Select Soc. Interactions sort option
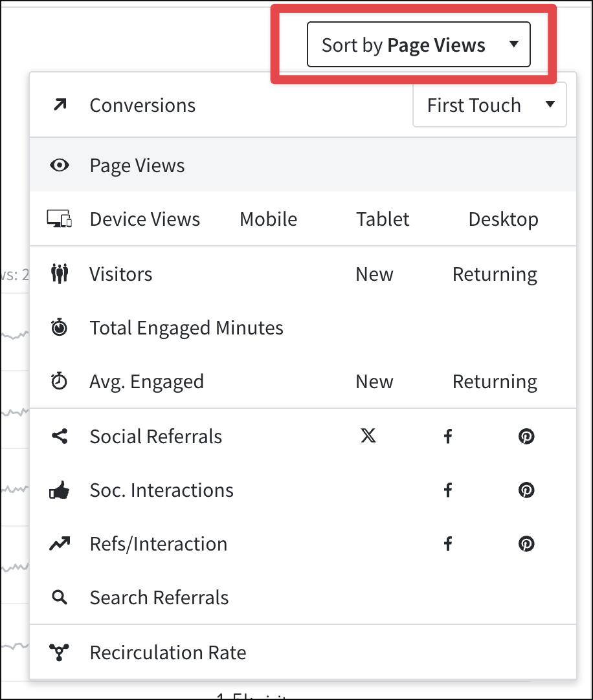This screenshot has width=593, height=700. click(161, 490)
